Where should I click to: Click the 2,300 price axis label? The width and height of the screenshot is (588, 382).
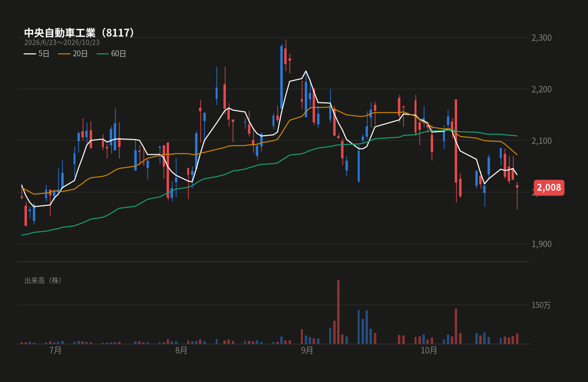[x=541, y=38]
